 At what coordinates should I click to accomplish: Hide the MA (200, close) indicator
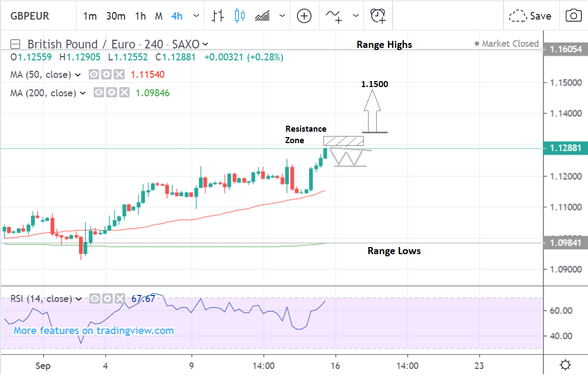pos(99,93)
